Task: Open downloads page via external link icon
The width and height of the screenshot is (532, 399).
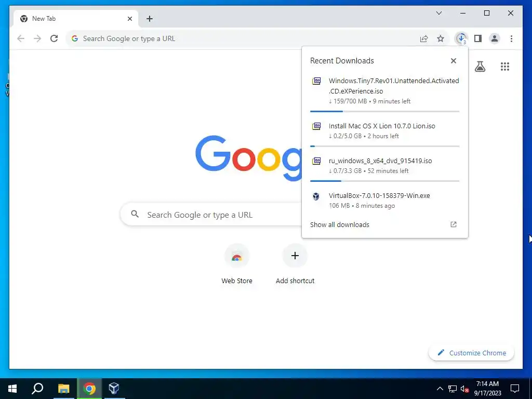Action: pyautogui.click(x=453, y=224)
